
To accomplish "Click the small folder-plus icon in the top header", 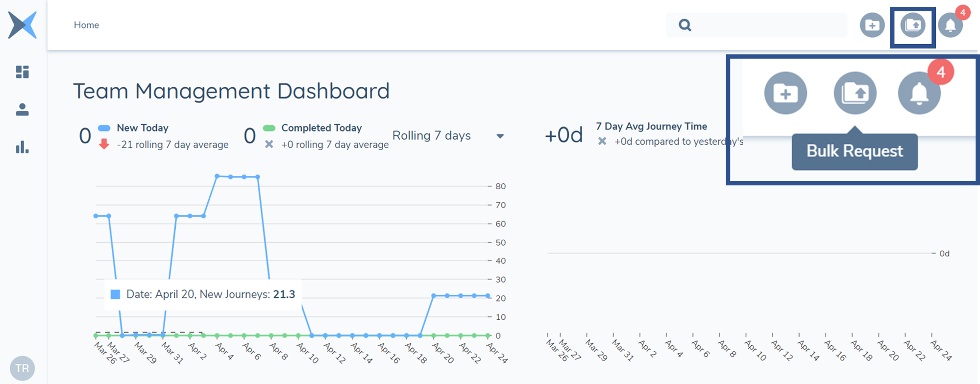I will [872, 25].
